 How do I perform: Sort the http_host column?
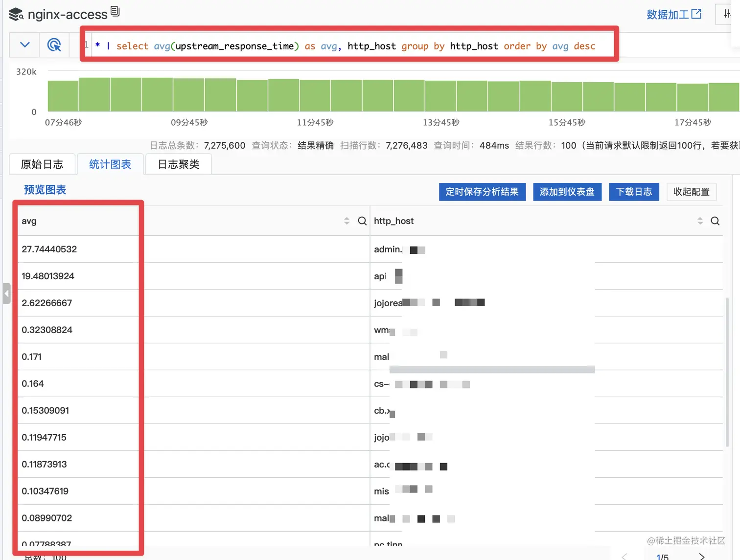coord(700,221)
